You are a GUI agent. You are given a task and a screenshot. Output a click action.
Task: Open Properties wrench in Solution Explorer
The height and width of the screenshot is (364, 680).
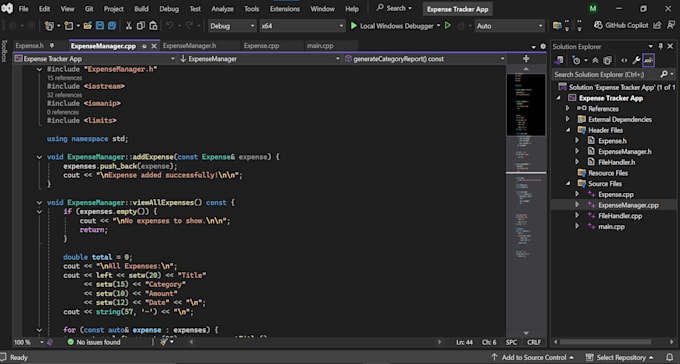pos(636,60)
